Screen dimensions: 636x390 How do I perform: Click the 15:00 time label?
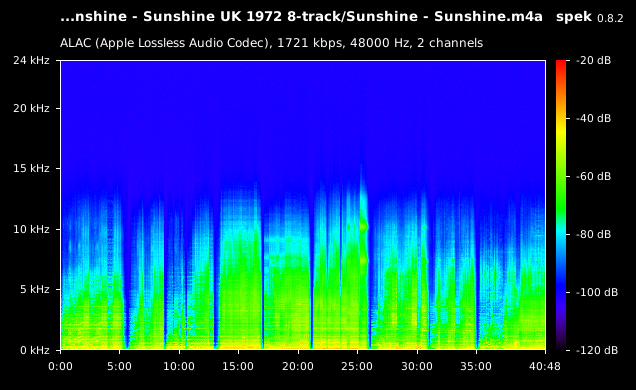coord(238,366)
